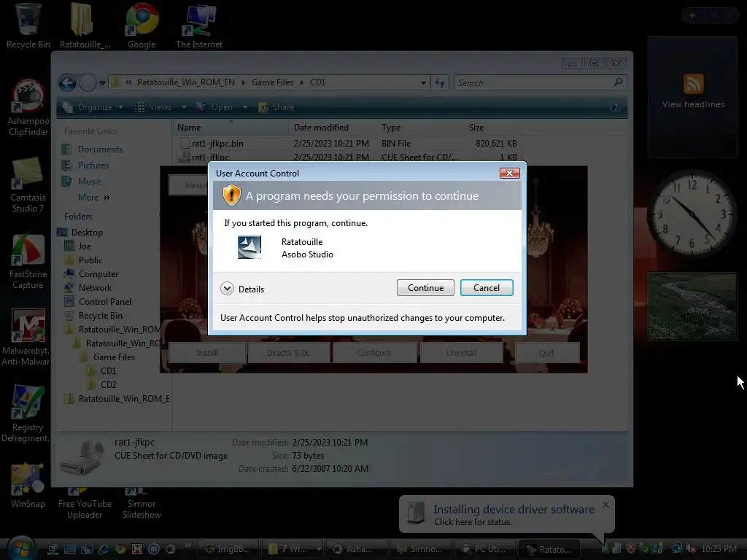This screenshot has height=560, width=747.
Task: Click the analog clock sidebar gadget
Action: [x=692, y=213]
